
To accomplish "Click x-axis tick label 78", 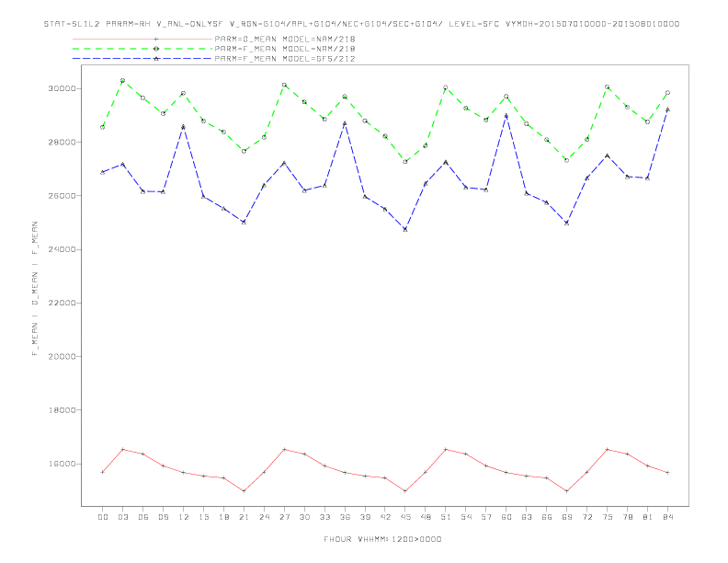I will click(628, 517).
